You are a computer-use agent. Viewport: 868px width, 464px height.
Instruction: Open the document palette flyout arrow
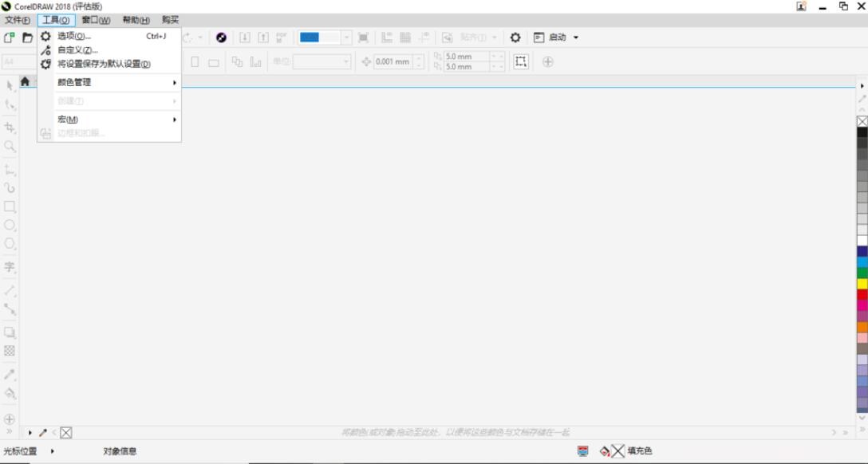(30, 432)
